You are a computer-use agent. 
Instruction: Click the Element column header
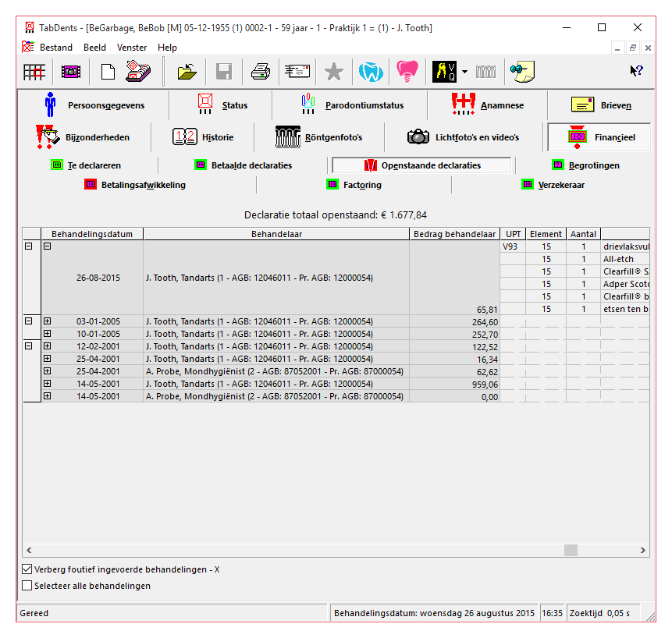point(546,234)
